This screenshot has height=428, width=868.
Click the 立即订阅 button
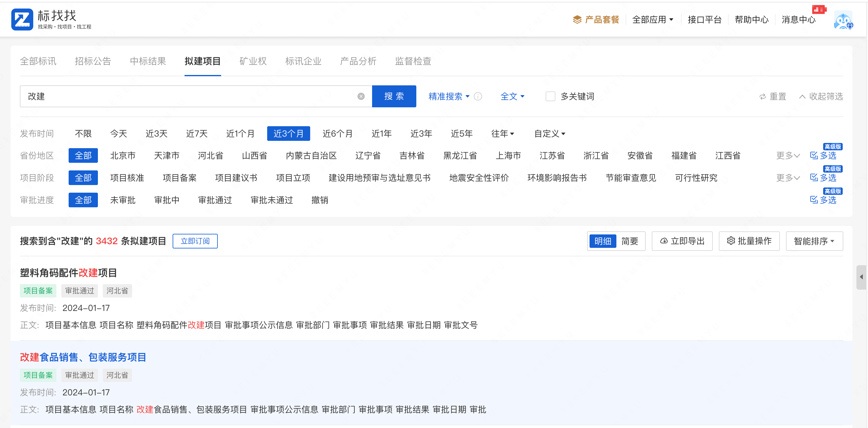click(195, 241)
